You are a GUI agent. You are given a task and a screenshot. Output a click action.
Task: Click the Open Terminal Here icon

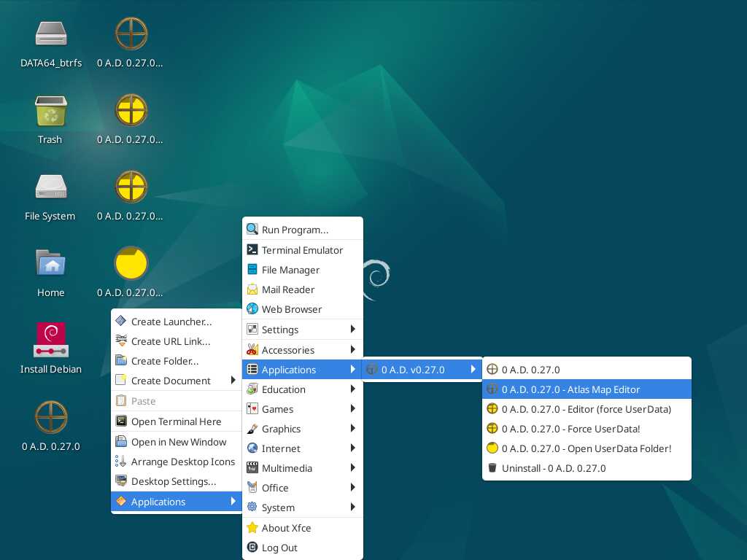point(121,421)
